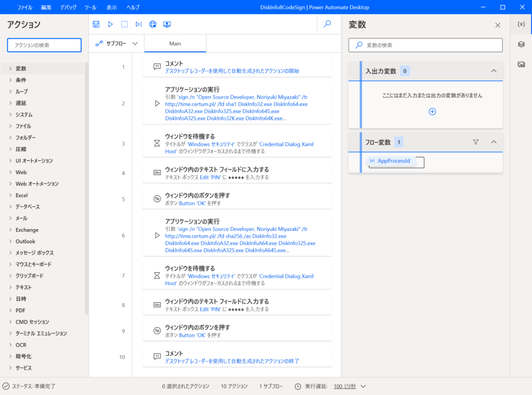Open the ヘルプ menu
The image size is (532, 395).
(132, 7)
